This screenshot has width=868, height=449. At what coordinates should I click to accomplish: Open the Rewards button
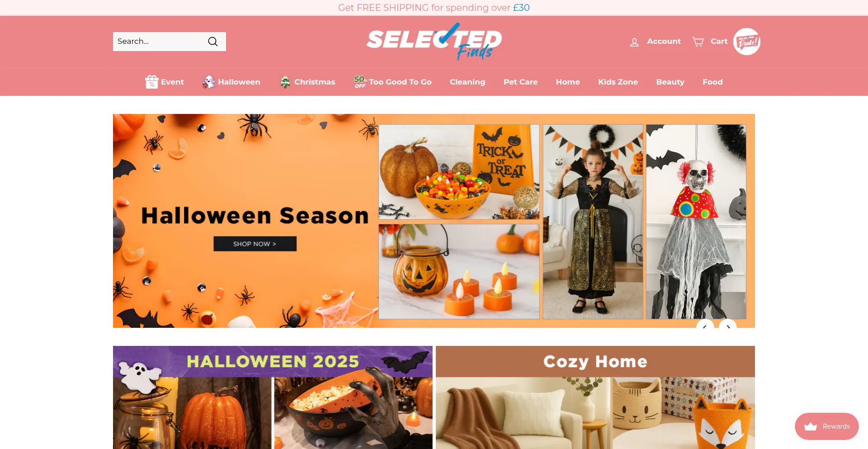[x=826, y=426]
